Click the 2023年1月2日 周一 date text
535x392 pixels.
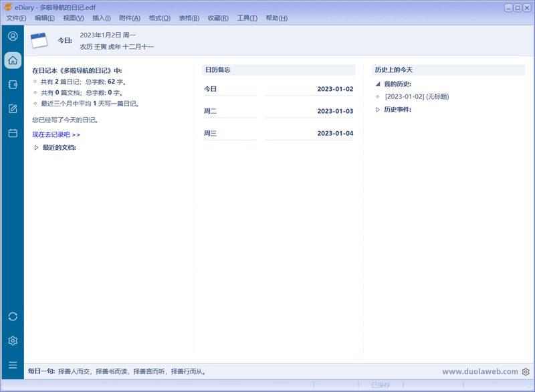point(108,35)
